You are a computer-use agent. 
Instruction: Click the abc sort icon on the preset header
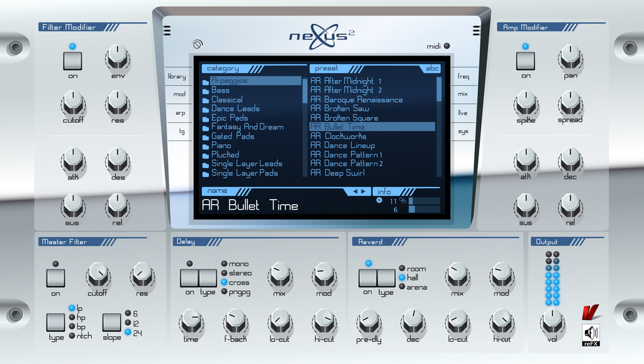tap(433, 67)
